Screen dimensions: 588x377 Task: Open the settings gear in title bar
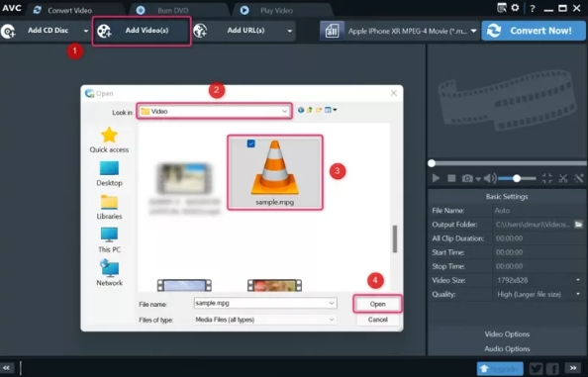(x=516, y=8)
